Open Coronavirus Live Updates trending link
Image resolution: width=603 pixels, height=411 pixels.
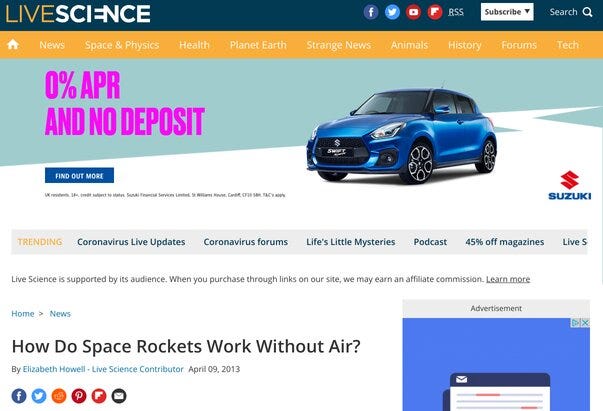(x=131, y=242)
